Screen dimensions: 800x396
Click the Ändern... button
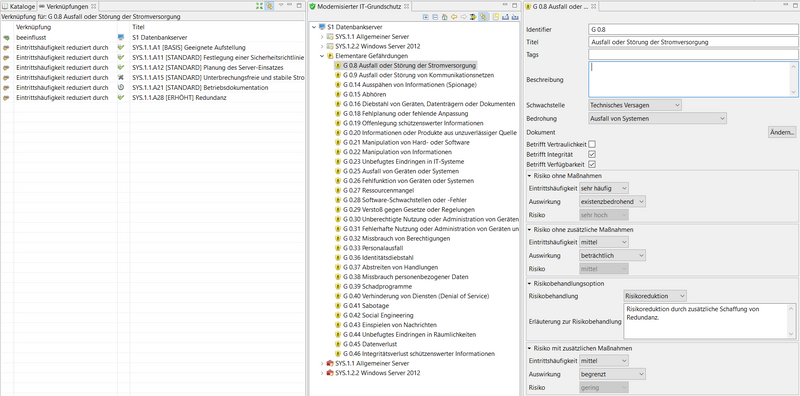pyautogui.click(x=782, y=132)
